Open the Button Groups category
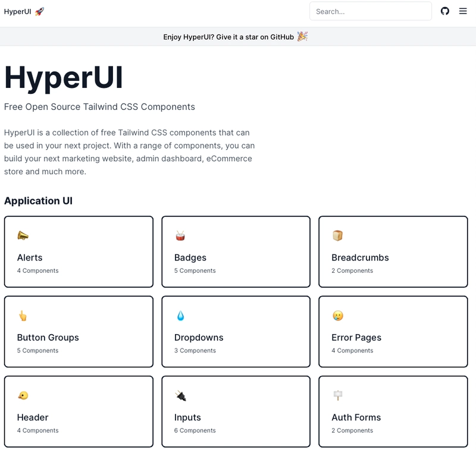Viewport: 476px width, 450px height. 79,332
